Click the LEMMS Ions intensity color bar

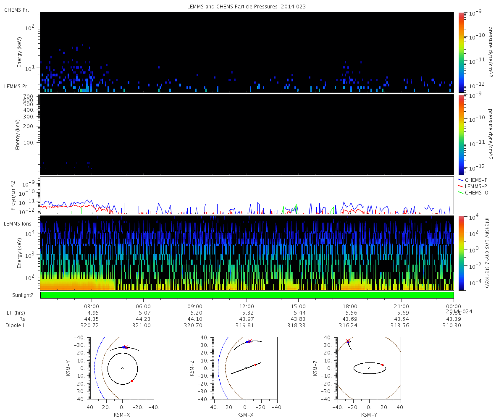point(461,253)
